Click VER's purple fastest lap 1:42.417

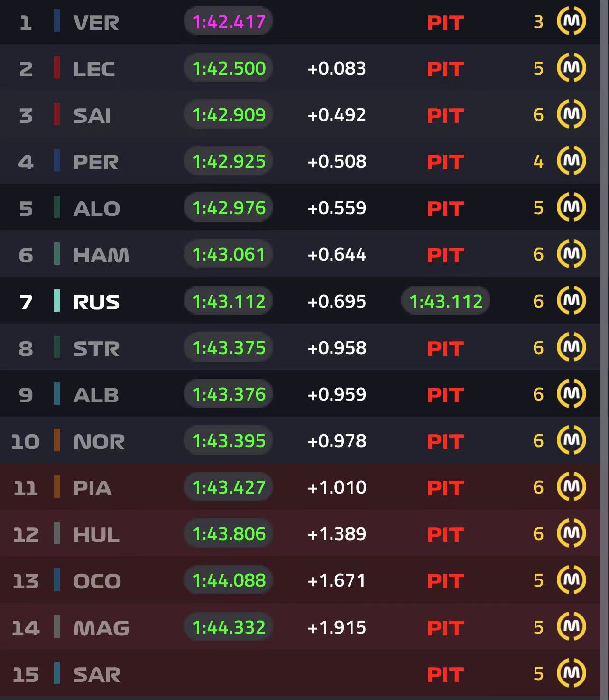[x=228, y=21]
